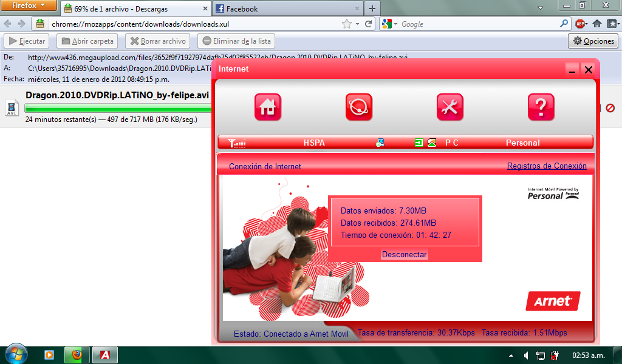Switch to the Facebook tab
622x364 pixels.
coord(287,8)
